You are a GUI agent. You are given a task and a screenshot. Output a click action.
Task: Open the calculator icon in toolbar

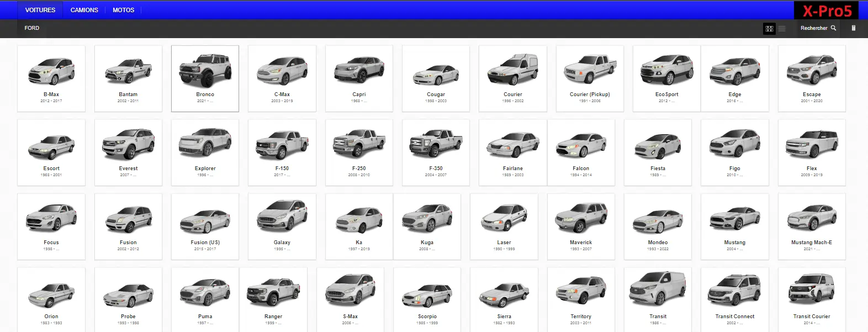[x=853, y=28]
